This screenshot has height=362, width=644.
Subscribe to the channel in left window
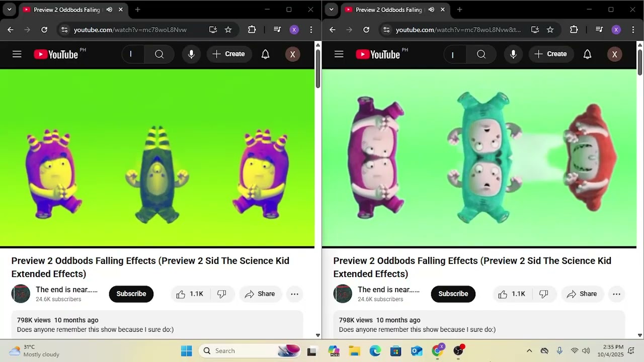[131, 294]
